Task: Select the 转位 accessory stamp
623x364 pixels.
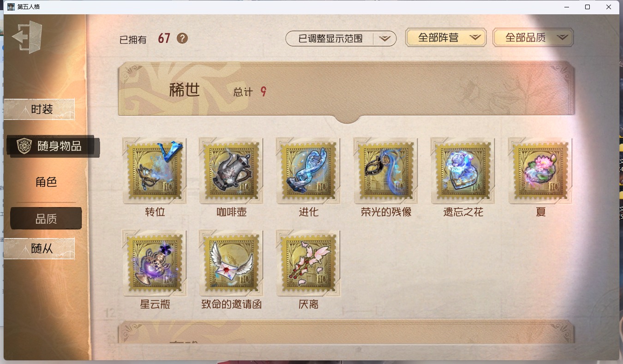Action: (x=155, y=171)
